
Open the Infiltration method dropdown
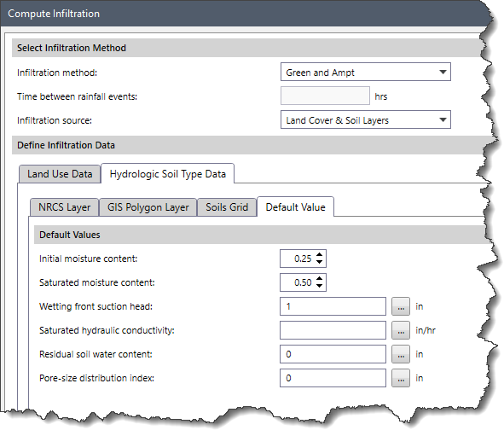[366, 72]
